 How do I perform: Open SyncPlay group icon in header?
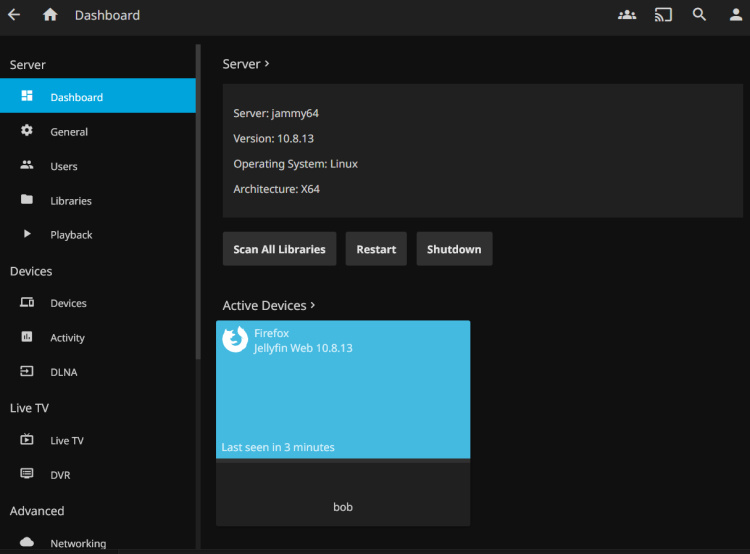(627, 15)
